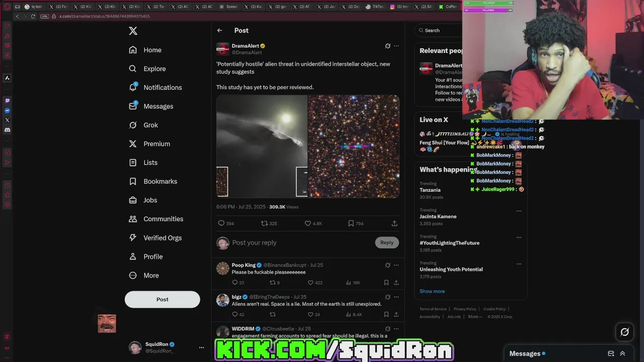Image resolution: width=644 pixels, height=362 pixels.
Task: Open Privacy Policy footer link
Action: point(465,309)
